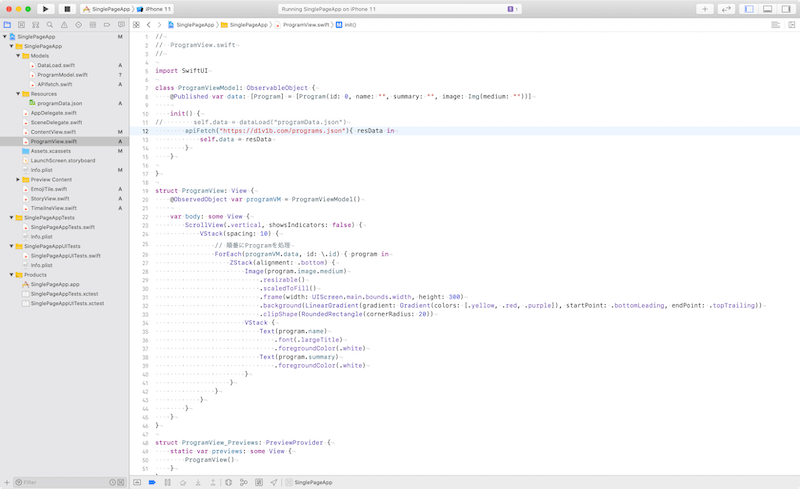Open ProgramView.swift breadcrumb menu

(303, 25)
